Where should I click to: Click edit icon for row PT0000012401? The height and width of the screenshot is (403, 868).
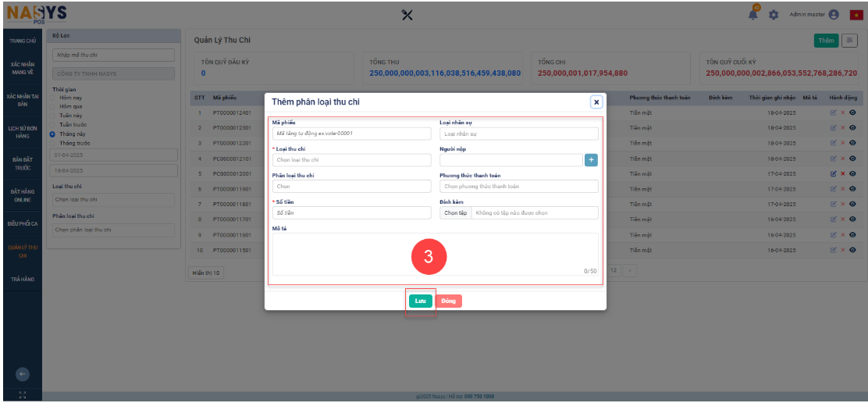pyautogui.click(x=834, y=112)
